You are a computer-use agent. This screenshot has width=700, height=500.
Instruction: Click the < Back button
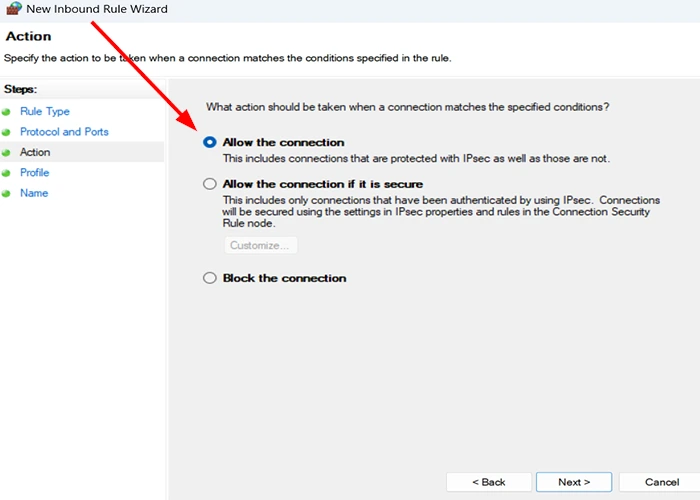click(489, 482)
